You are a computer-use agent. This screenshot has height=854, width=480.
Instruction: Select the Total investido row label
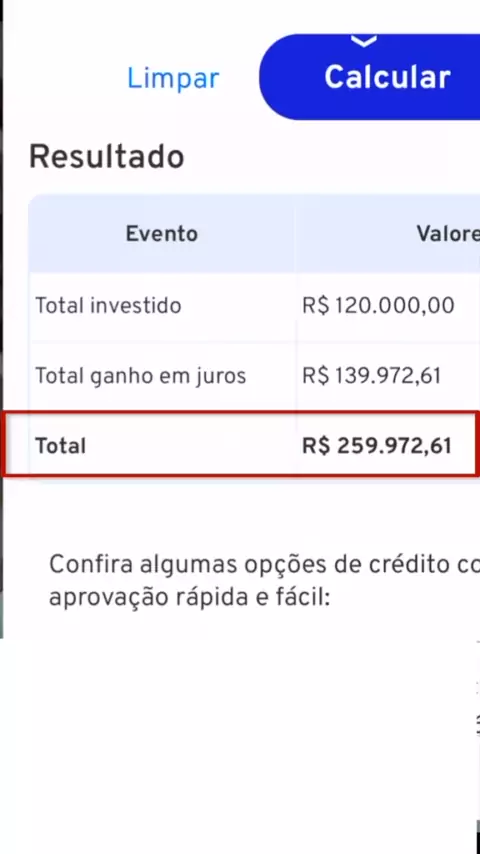(108, 306)
